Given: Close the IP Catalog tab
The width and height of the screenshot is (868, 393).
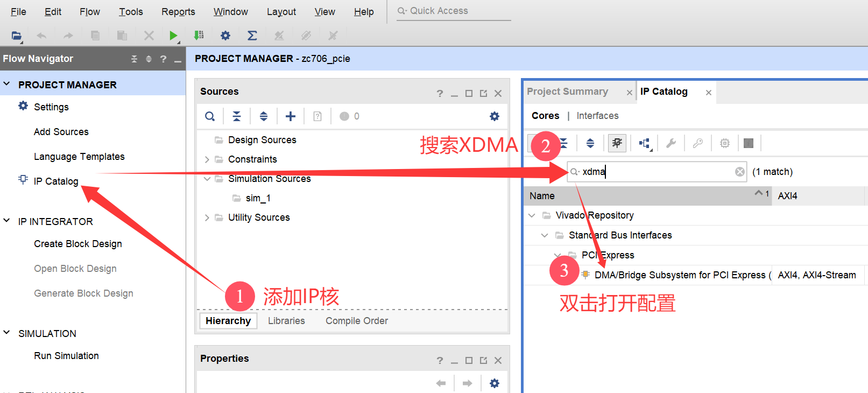Looking at the screenshot, I should [709, 93].
